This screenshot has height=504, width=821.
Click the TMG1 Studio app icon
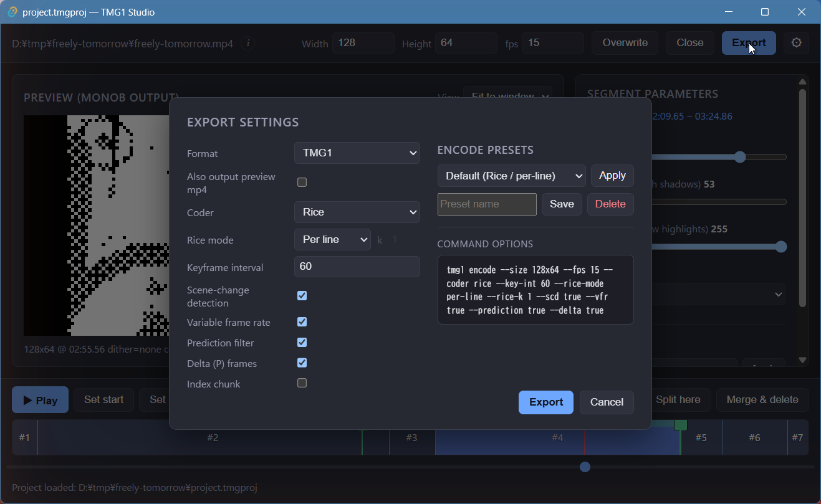click(x=12, y=12)
